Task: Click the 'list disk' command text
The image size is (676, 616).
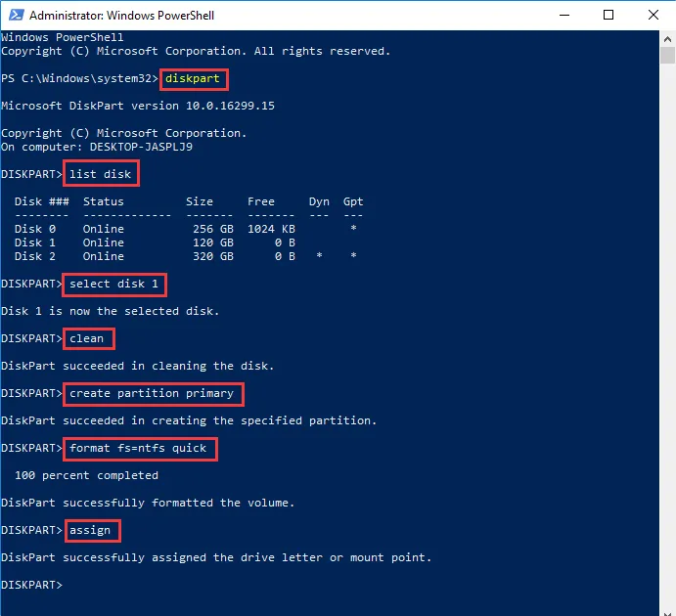Action: pyautogui.click(x=100, y=174)
